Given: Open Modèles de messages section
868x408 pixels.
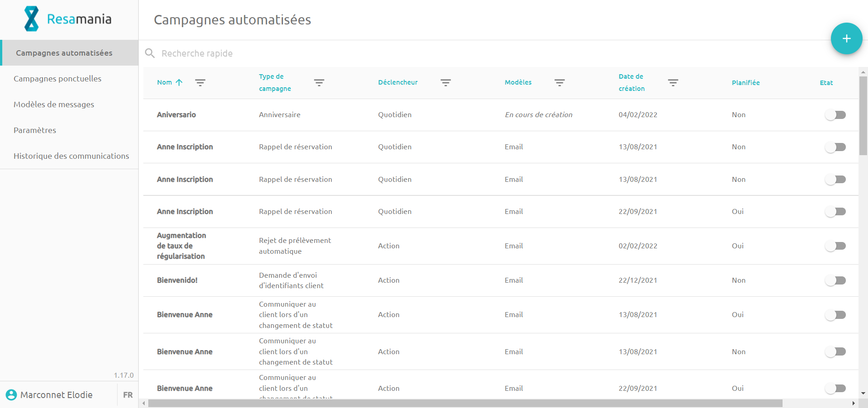Looking at the screenshot, I should 54,104.
